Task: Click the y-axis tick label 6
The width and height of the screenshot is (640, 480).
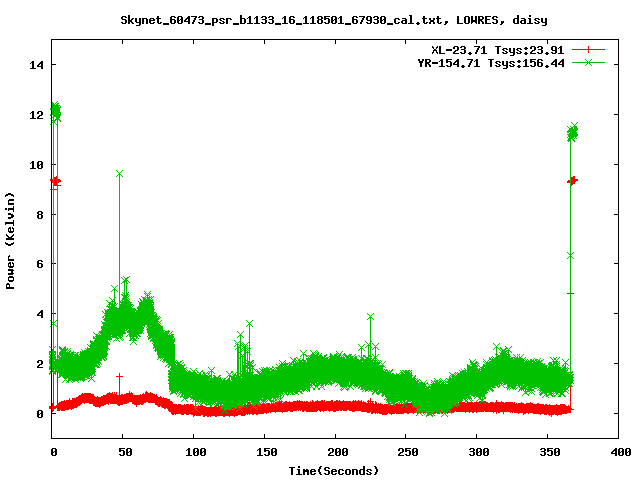Action: pos(40,264)
